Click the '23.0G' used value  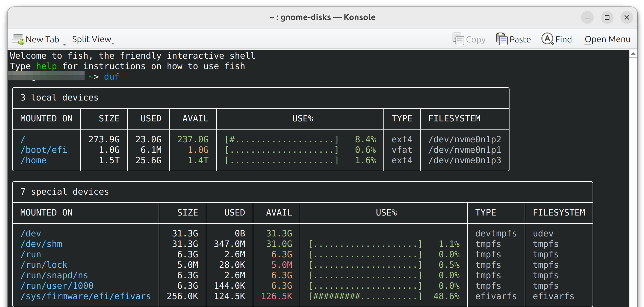coord(148,139)
